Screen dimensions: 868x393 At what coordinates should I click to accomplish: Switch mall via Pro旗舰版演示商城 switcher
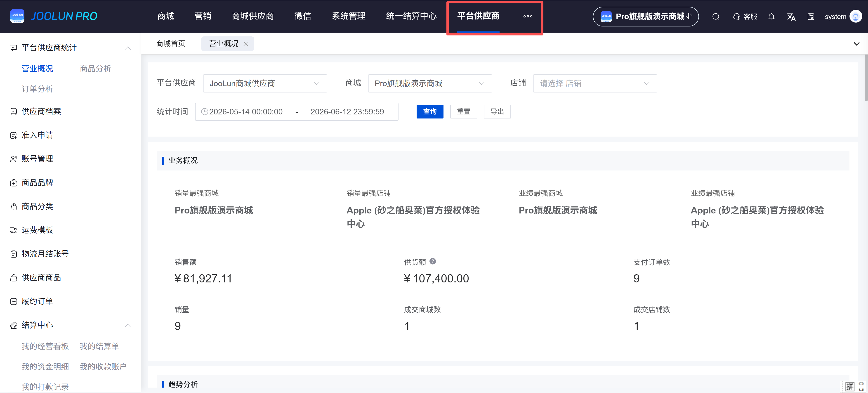click(646, 16)
